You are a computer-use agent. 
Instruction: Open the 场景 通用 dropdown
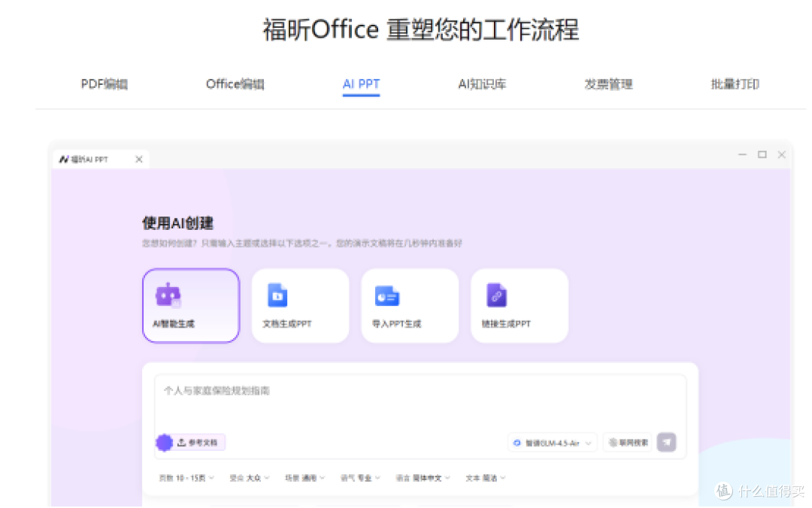click(x=305, y=478)
